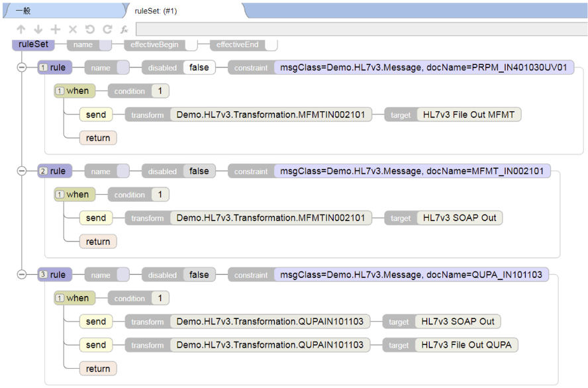Screen dimensions: 588x388
Task: Click the return action in rule 1
Action: (98, 138)
